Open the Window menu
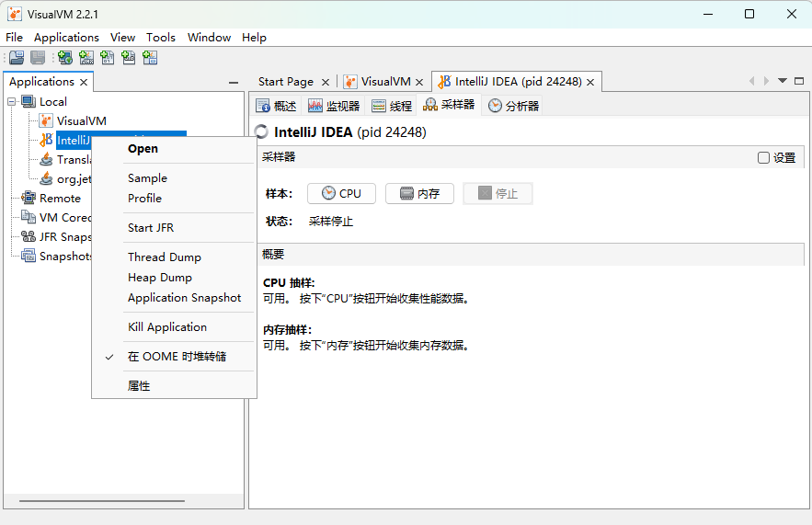This screenshot has height=525, width=812. point(210,38)
